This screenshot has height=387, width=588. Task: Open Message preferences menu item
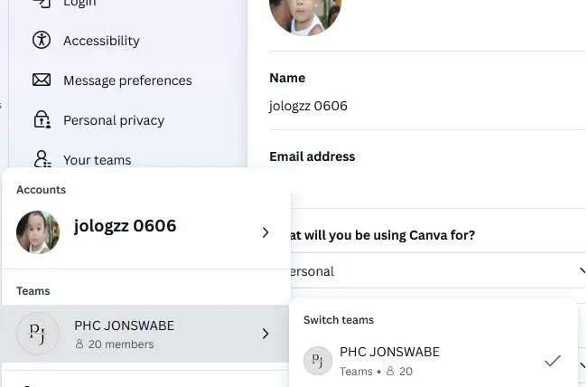[x=127, y=80]
